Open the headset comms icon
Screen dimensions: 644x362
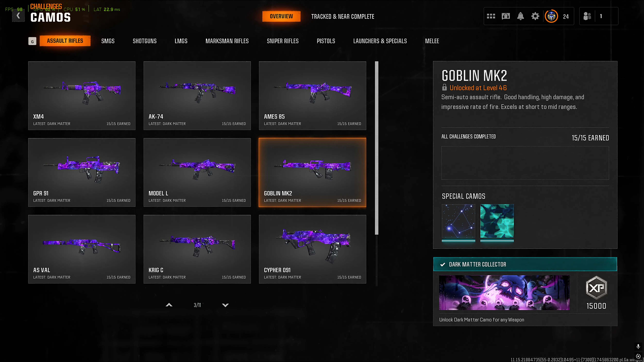(506, 16)
